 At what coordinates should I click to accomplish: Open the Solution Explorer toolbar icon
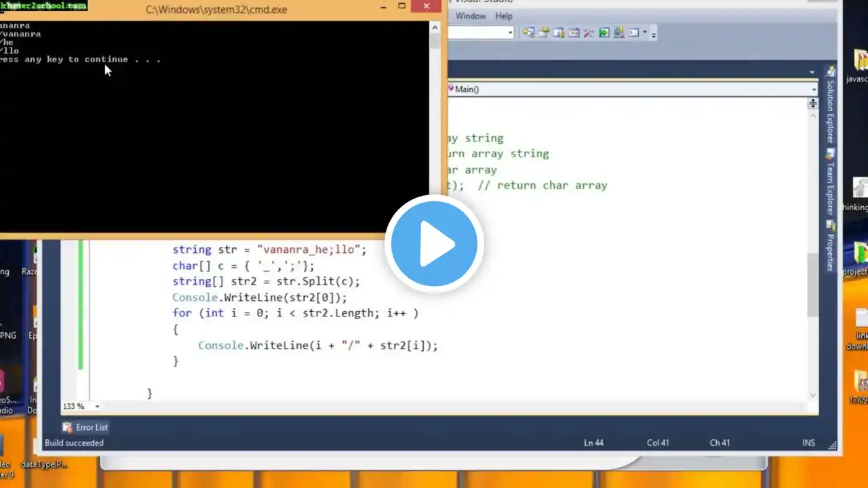528,33
